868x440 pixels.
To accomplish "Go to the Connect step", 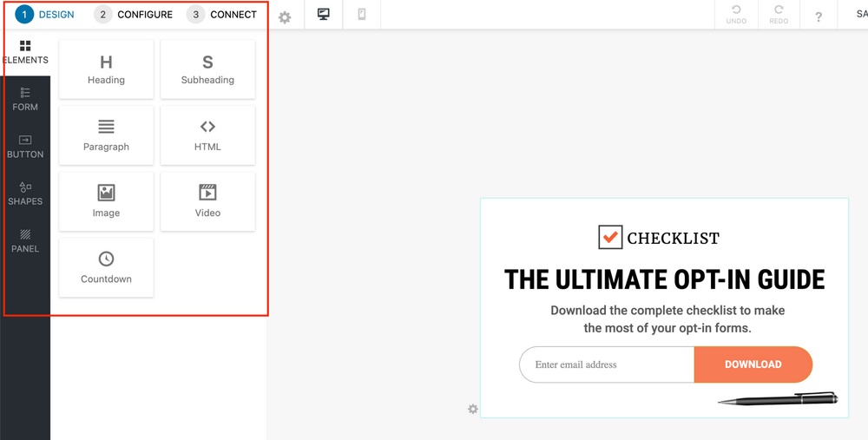I will [x=222, y=15].
